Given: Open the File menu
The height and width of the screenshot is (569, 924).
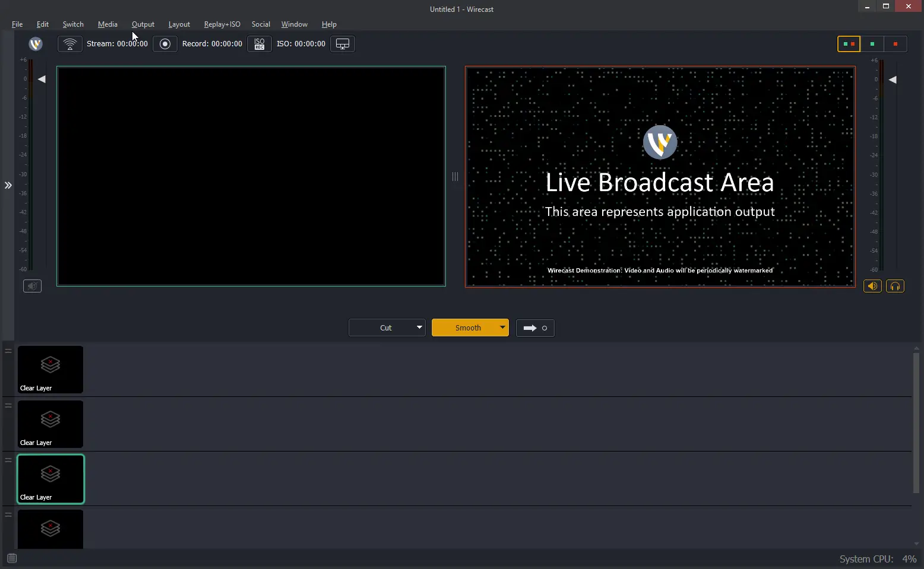Looking at the screenshot, I should pyautogui.click(x=17, y=24).
